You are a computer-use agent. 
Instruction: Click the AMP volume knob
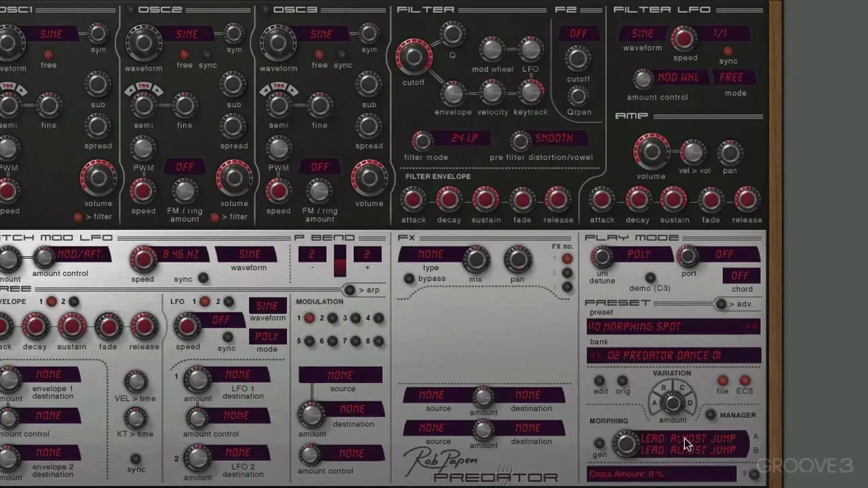point(651,152)
